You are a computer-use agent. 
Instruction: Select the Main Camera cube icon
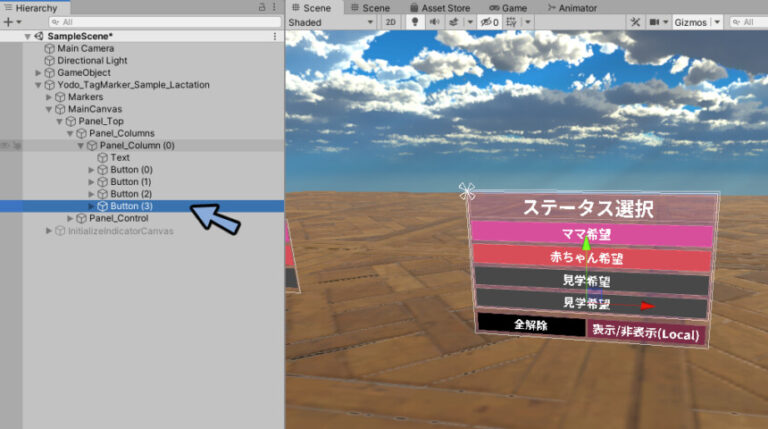pos(49,48)
